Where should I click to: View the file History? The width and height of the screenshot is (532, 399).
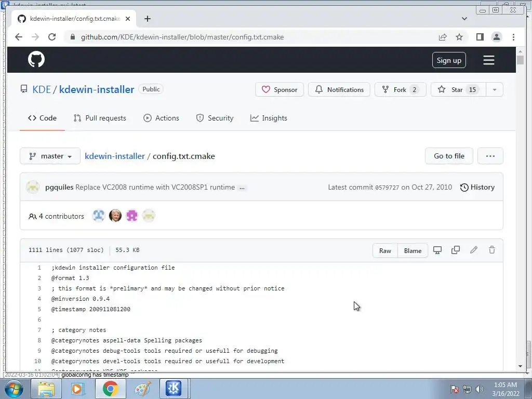[477, 187]
